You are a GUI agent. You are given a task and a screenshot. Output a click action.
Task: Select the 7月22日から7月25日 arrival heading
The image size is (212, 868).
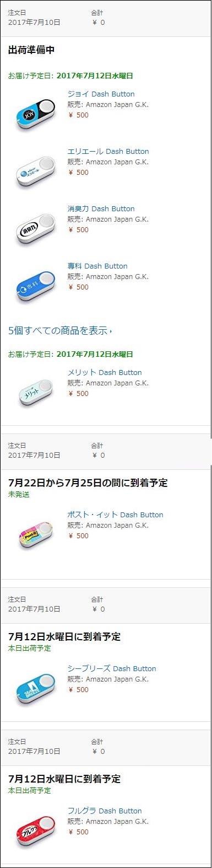click(x=88, y=483)
